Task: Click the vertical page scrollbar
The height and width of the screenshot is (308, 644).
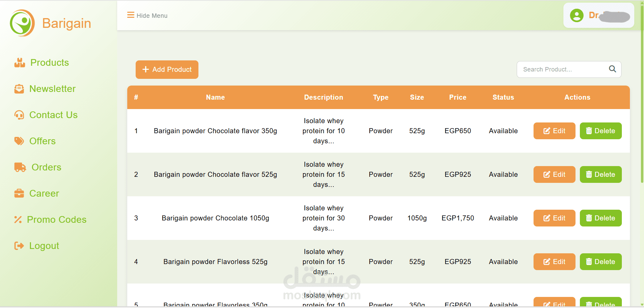Action: pos(642,94)
